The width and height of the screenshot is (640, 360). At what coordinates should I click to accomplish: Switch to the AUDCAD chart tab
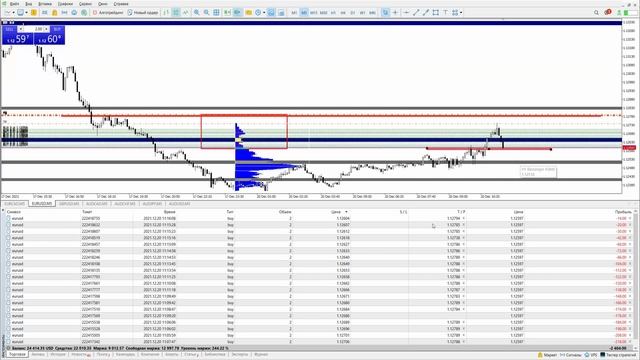(x=97, y=203)
